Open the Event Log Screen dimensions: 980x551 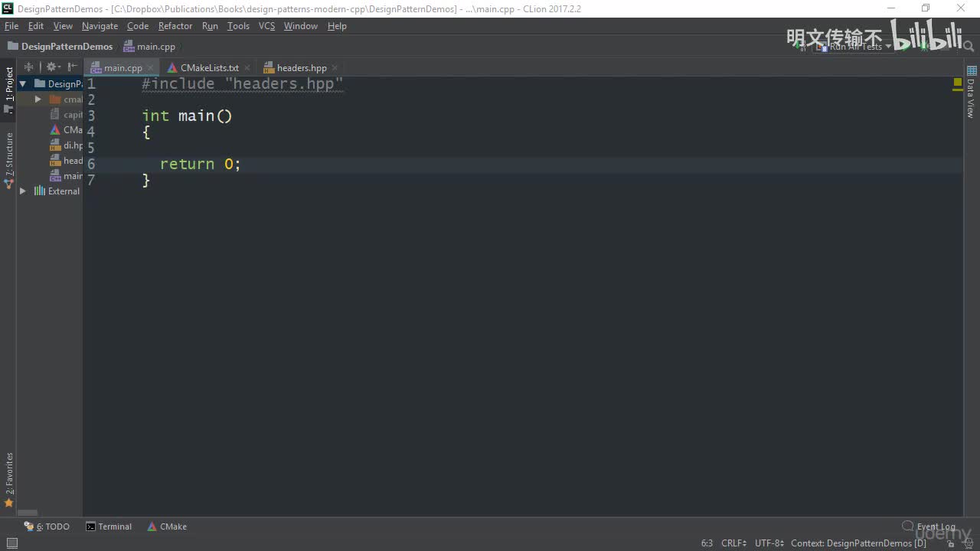[929, 527]
